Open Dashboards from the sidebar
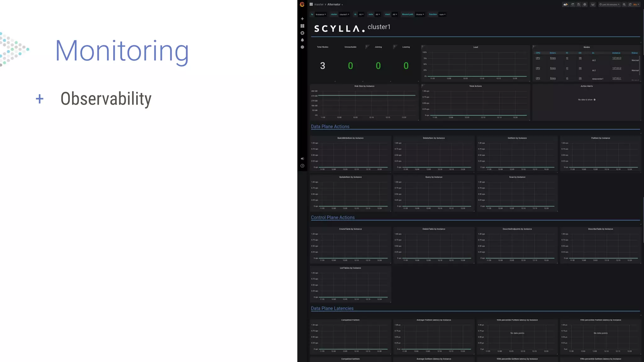The height and width of the screenshot is (362, 644). coord(302,26)
